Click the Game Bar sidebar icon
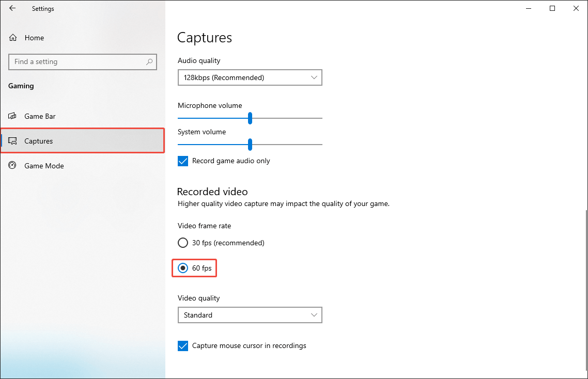The image size is (588, 379). pyautogui.click(x=12, y=116)
